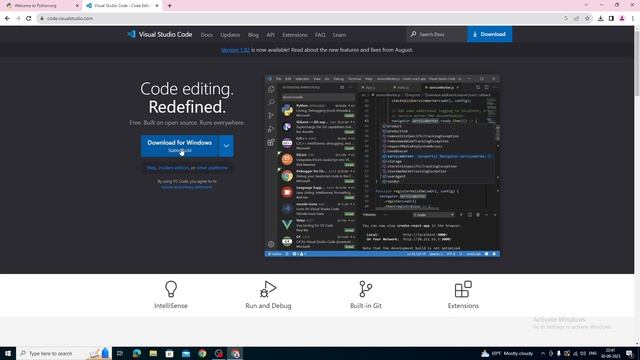Click the Visual Studio Code logo icon

(x=131, y=34)
